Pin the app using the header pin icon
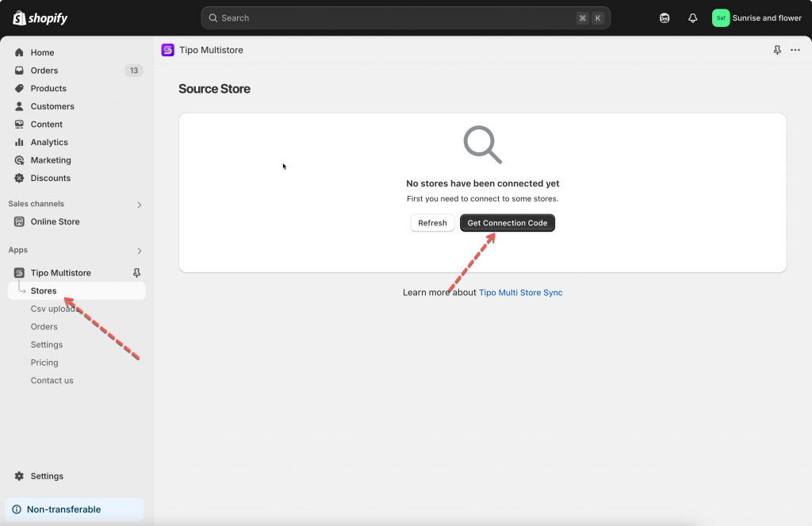The width and height of the screenshot is (812, 526). (777, 50)
